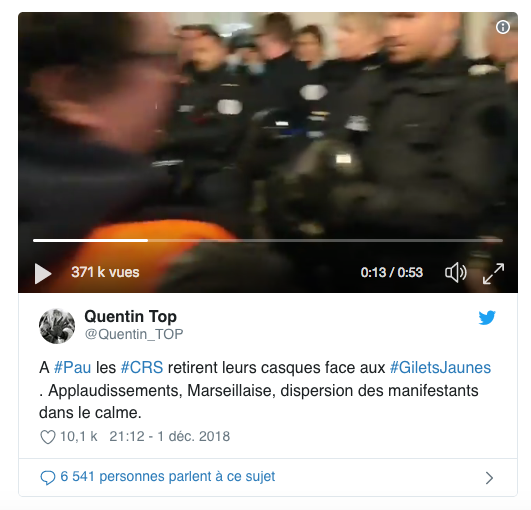This screenshot has width=531, height=510.
Task: Mute the video with speaker icon
Action: pos(456,272)
